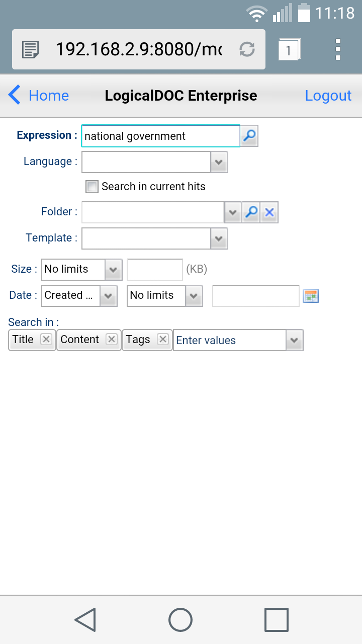The height and width of the screenshot is (644, 362).
Task: Go to Home link in header
Action: pos(49,96)
